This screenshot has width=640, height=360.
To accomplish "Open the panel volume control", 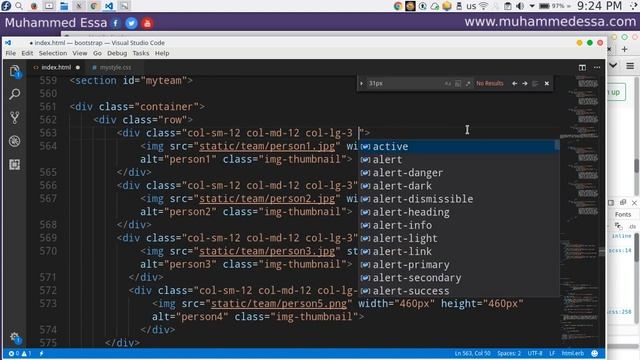I will pos(520,6).
